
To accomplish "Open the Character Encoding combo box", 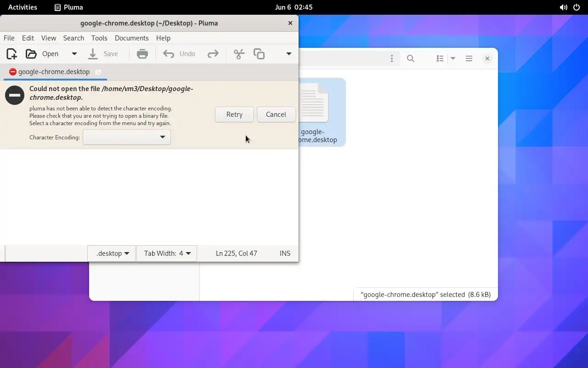I will [127, 137].
